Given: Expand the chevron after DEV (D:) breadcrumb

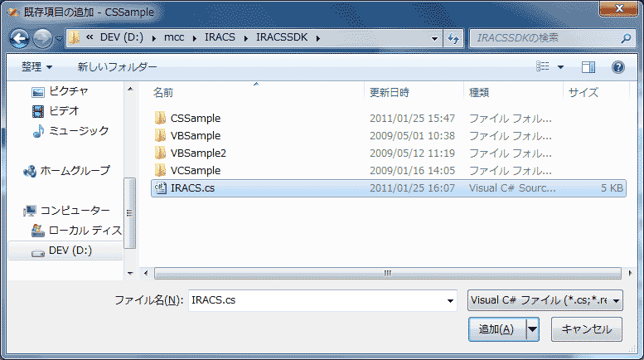Looking at the screenshot, I should [153, 38].
